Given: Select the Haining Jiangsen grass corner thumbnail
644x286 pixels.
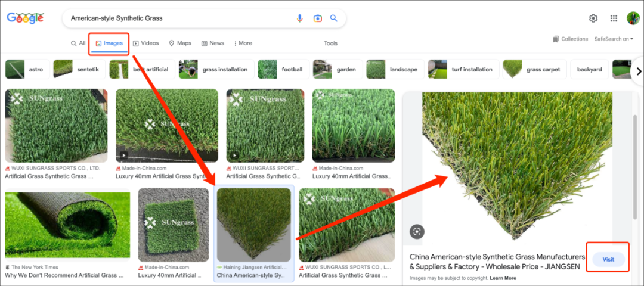Looking at the screenshot, I should tap(254, 225).
